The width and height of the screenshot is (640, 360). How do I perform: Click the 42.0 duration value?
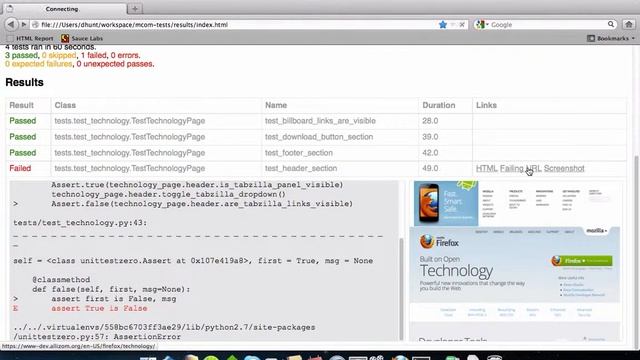[430, 153]
